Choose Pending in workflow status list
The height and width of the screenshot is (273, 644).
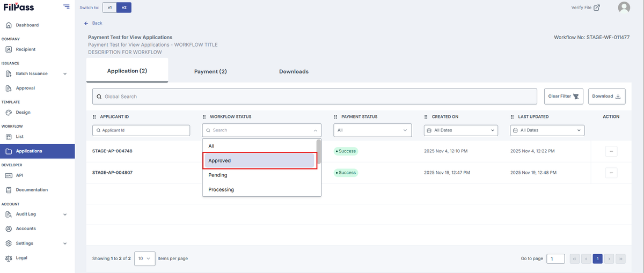[x=259, y=175]
